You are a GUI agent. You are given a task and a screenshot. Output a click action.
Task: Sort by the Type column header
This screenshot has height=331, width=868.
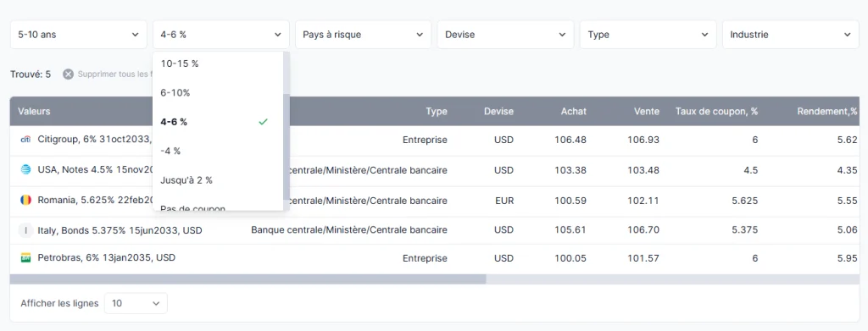437,111
